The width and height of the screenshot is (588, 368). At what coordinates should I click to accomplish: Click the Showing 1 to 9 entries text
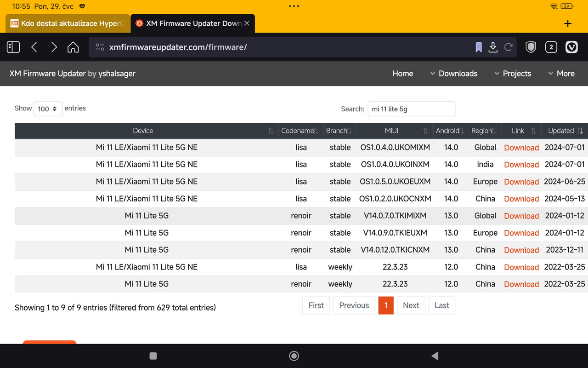coord(115,307)
